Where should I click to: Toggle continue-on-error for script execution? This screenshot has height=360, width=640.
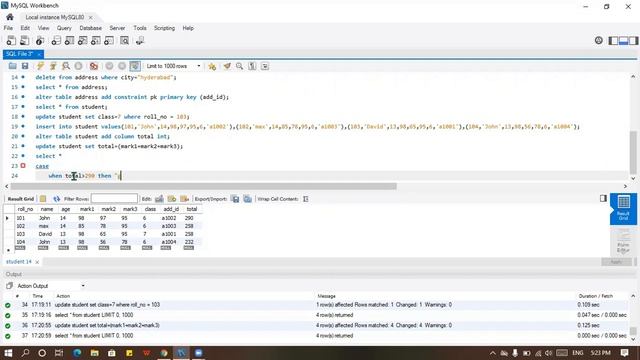point(94,66)
